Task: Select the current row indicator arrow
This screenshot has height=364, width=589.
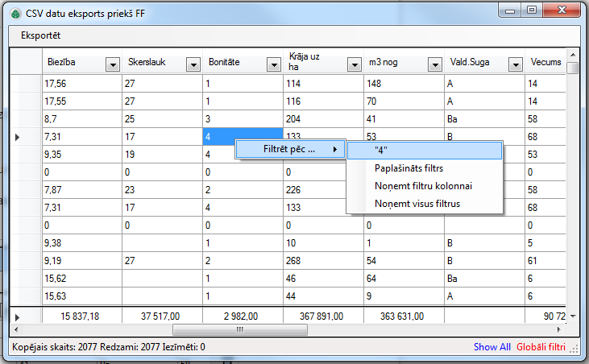Action: pyautogui.click(x=18, y=138)
